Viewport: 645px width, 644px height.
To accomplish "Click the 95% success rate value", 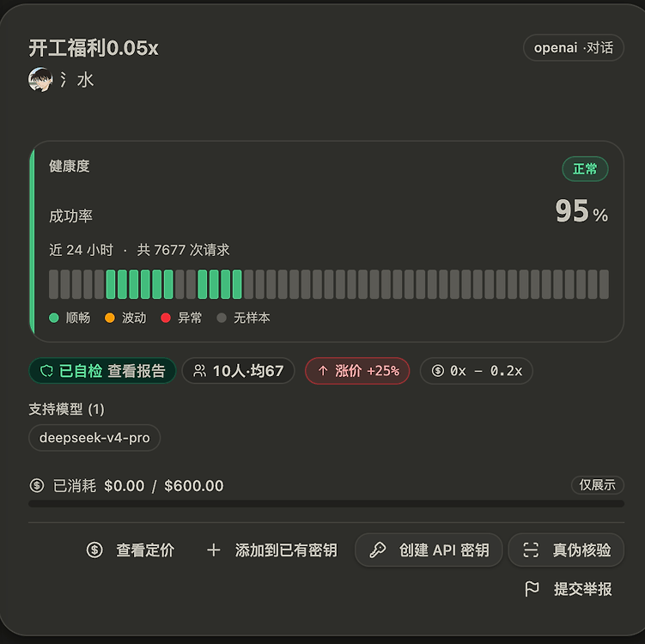I will click(581, 211).
